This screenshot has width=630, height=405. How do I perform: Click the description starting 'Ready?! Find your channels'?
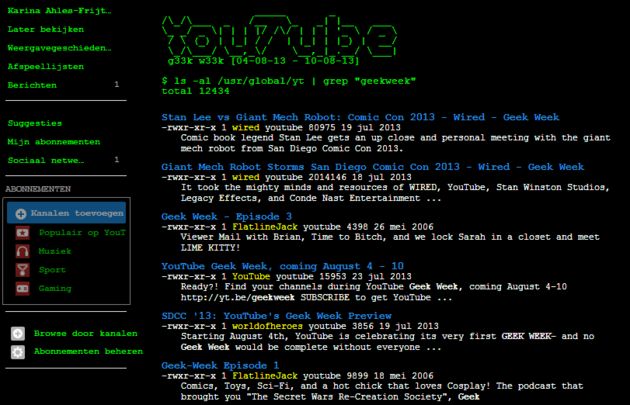[374, 292]
